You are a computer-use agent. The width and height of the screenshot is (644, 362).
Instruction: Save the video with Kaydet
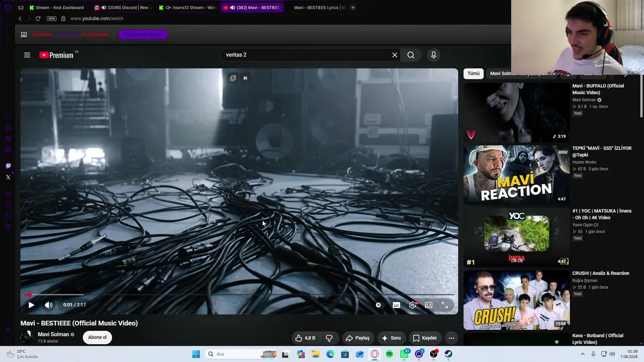click(x=425, y=338)
